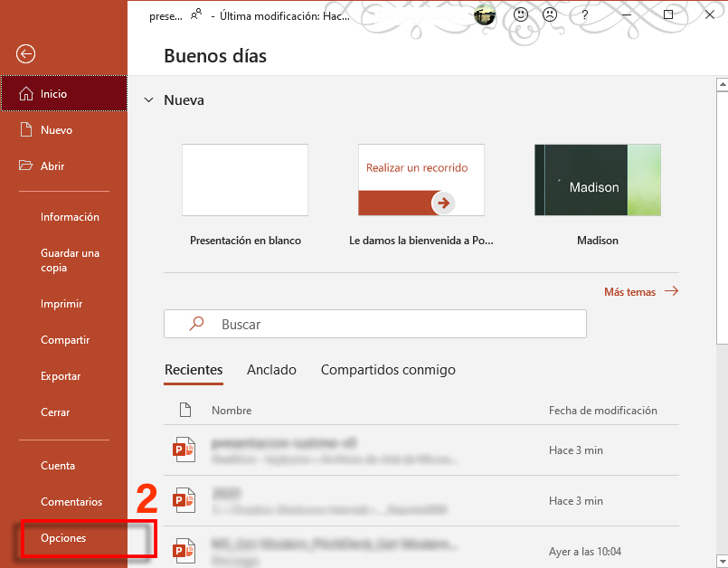Open Opciones at sidebar bottom
Viewport: 728px width, 568px height.
63,538
